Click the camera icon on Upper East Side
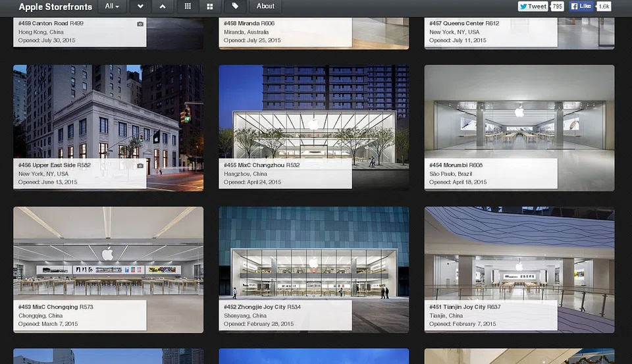The height and width of the screenshot is (364, 632). 140,166
